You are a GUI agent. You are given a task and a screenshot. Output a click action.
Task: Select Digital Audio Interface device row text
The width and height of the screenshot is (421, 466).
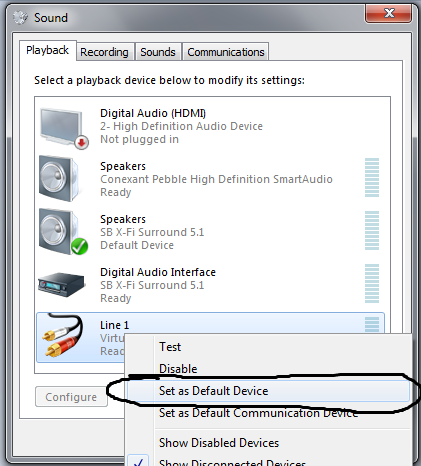(158, 285)
